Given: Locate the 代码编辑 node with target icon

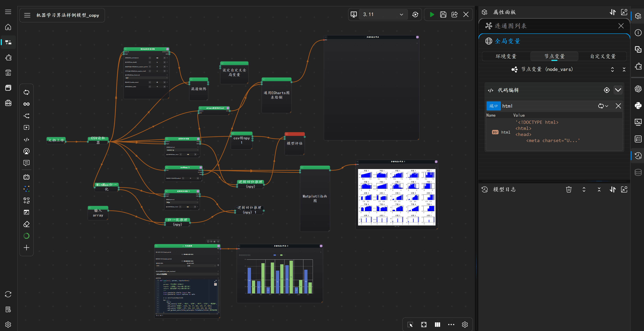Looking at the screenshot, I should [607, 90].
